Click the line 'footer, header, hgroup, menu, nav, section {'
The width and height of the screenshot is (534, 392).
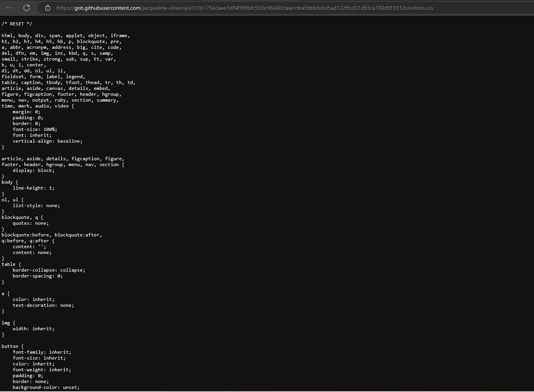click(63, 165)
